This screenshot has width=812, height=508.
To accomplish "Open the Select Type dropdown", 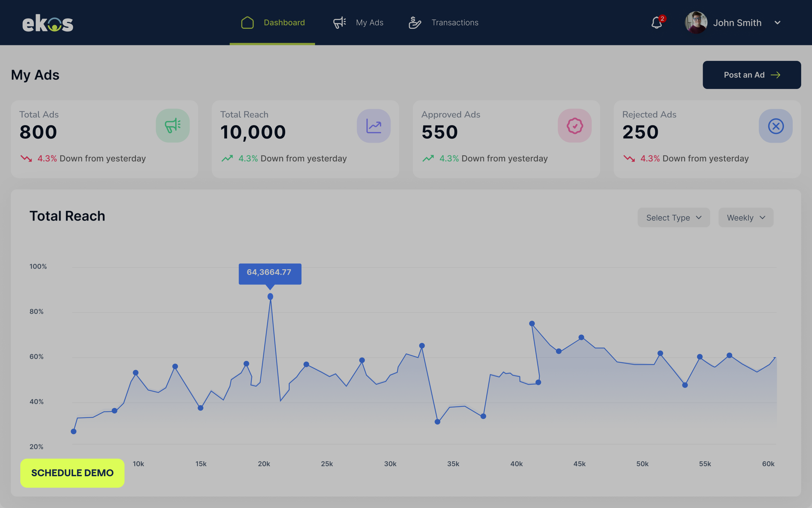I will coord(673,217).
